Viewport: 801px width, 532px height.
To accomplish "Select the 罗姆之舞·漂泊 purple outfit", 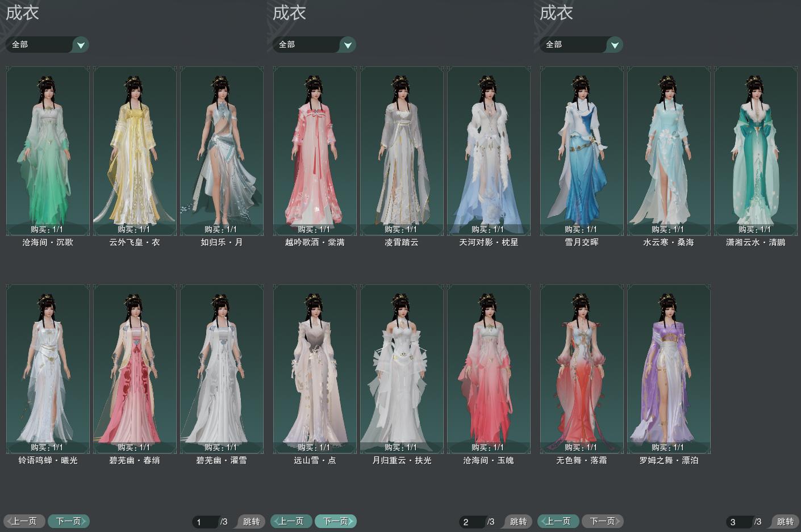I will click(669, 369).
